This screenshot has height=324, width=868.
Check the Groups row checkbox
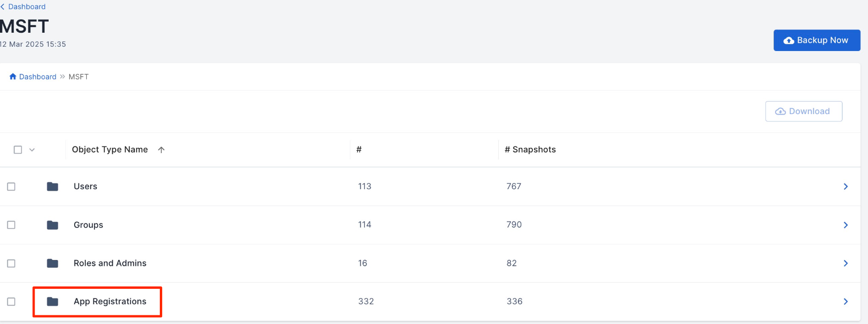[11, 225]
